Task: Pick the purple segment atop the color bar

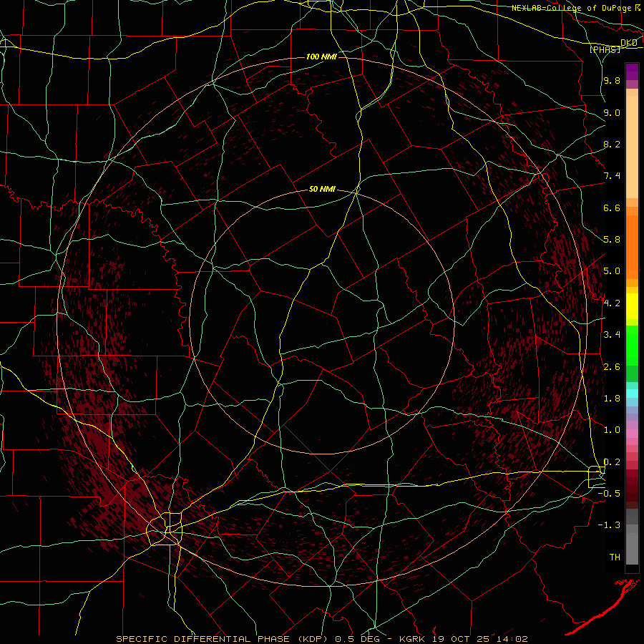Action: coord(632,72)
